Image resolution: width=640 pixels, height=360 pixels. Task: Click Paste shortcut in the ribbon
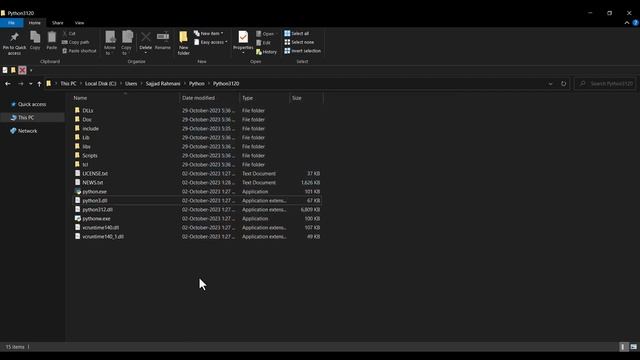[x=79, y=51]
